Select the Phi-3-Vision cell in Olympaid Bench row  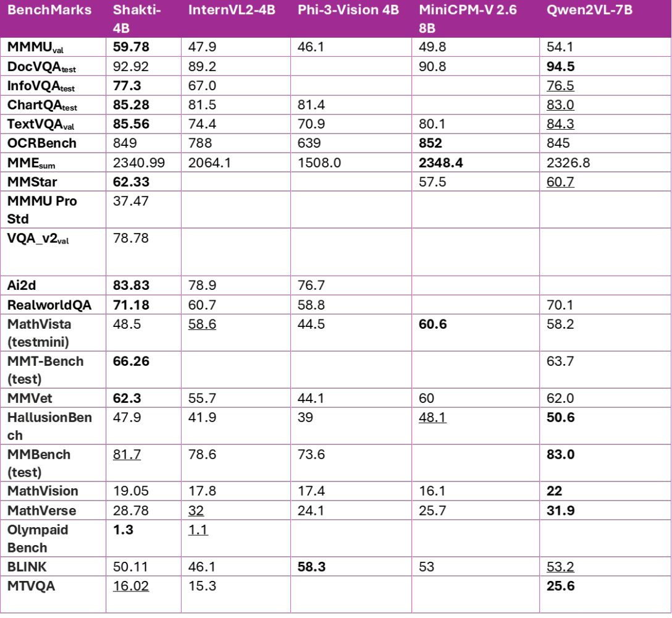351,538
